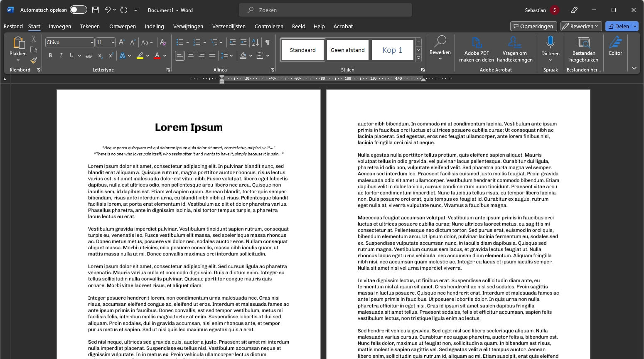Justify text alignment
This screenshot has width=644, height=359.
pos(212,56)
